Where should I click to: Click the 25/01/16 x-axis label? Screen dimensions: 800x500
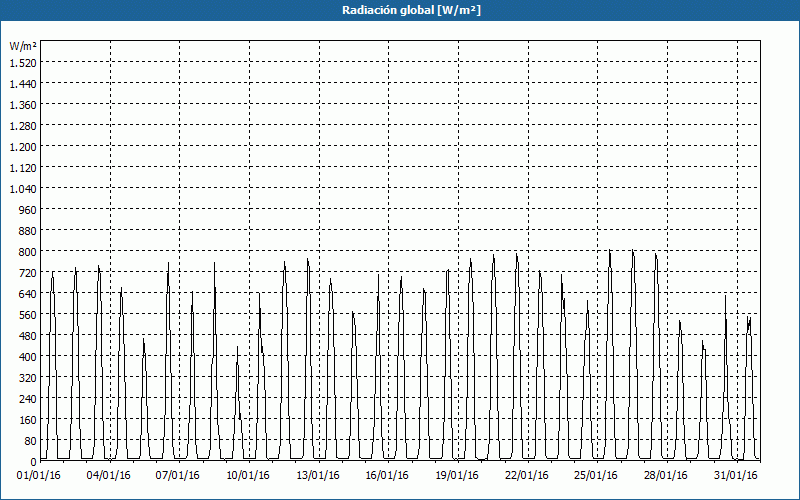(x=598, y=475)
